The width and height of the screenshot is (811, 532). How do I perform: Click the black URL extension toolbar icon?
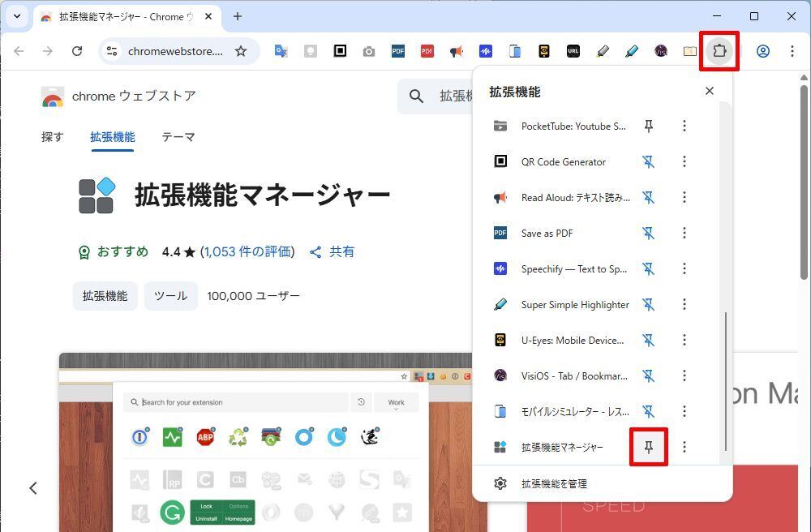[x=573, y=51]
